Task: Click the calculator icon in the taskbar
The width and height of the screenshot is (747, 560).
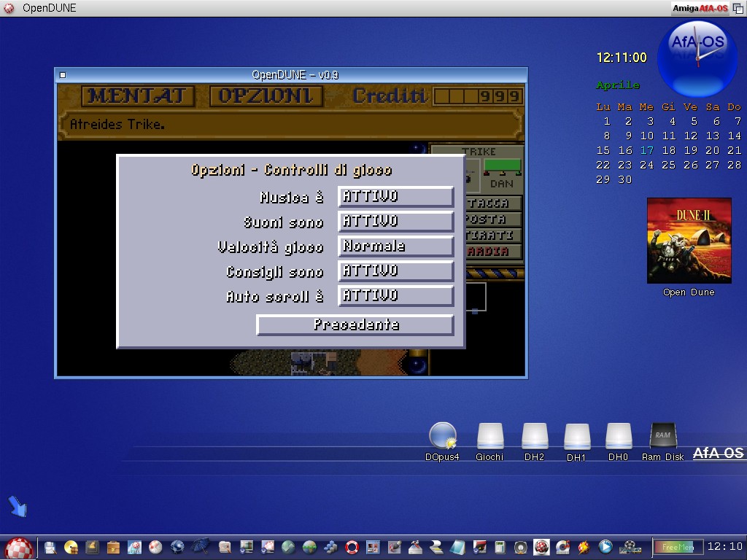Action: pyautogui.click(x=500, y=547)
